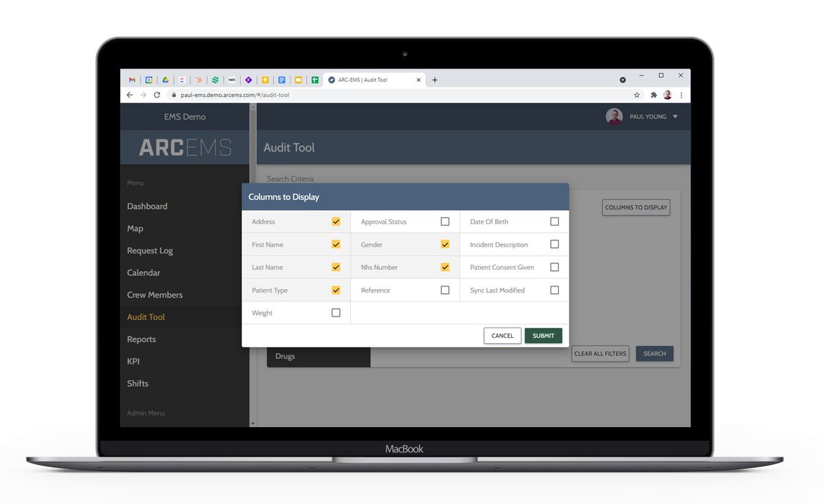The width and height of the screenshot is (824, 504).
Task: Open KPI in the sidebar
Action: [x=133, y=361]
